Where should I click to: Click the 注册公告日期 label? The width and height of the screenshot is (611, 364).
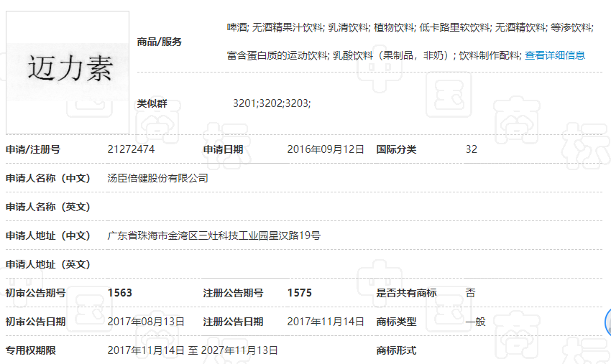233,322
